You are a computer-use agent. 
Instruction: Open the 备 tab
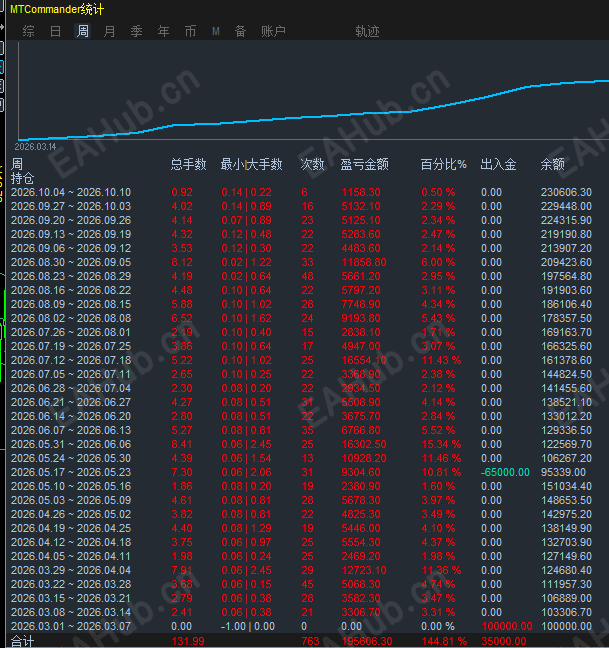(x=240, y=31)
